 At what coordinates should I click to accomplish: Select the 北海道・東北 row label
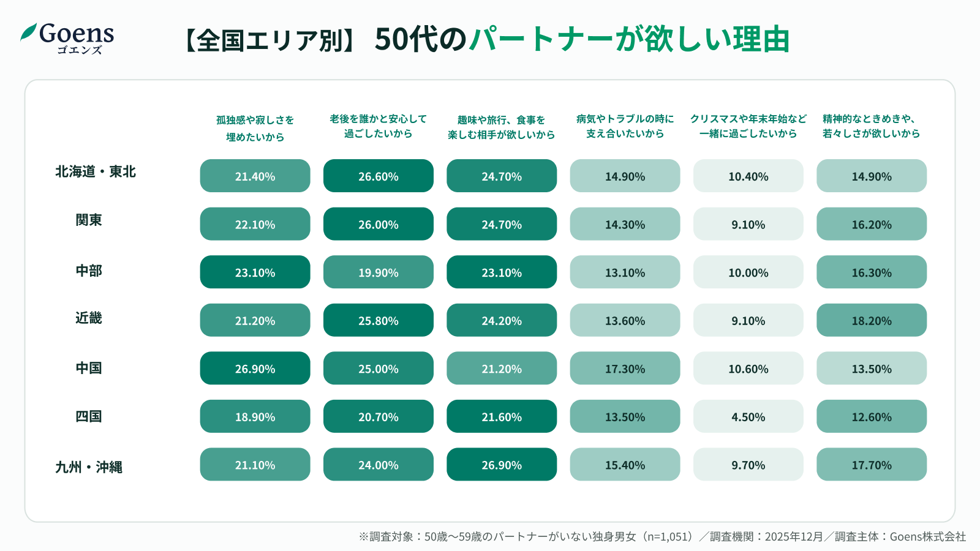click(x=96, y=172)
